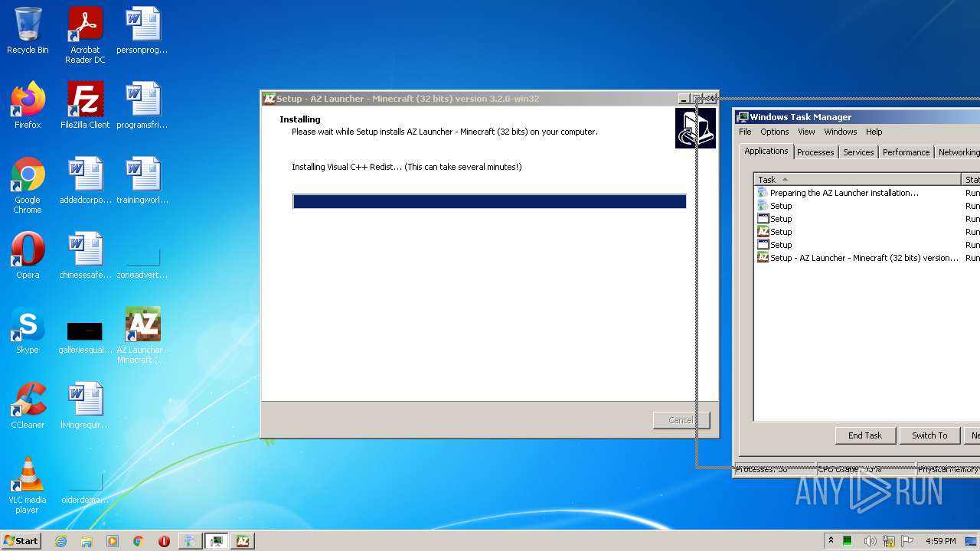Click the 4:59 PM system clock
This screenshot has width=980, height=551.
pyautogui.click(x=941, y=541)
